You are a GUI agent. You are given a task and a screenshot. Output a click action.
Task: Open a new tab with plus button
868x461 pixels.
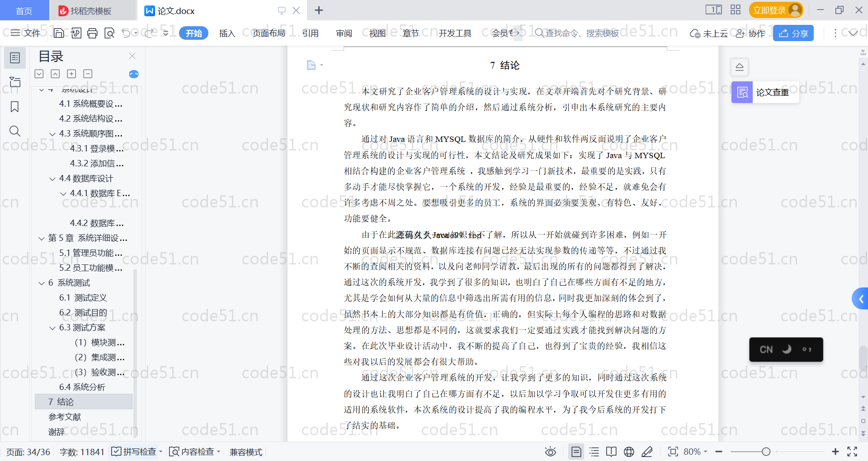coord(319,10)
